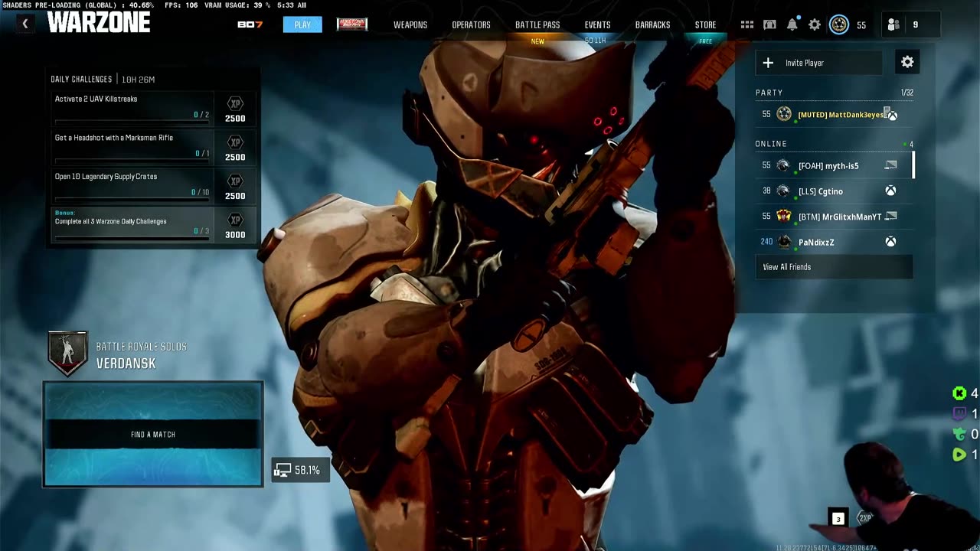Select online friend PaNdixzZ
This screenshot has width=980, height=551.
click(834, 242)
